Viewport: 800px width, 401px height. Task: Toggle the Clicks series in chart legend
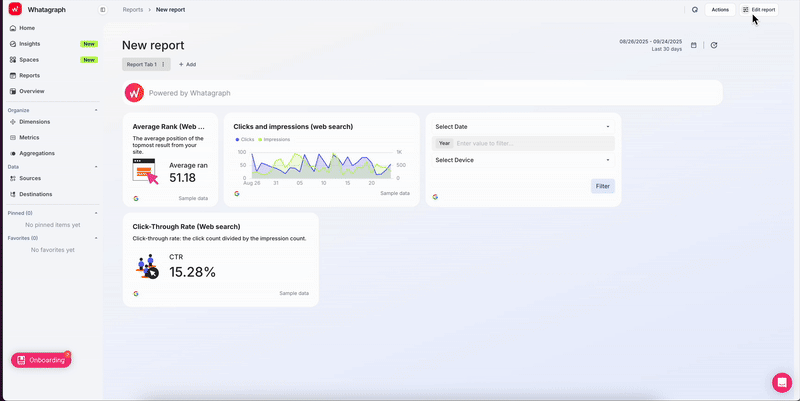(x=245, y=140)
